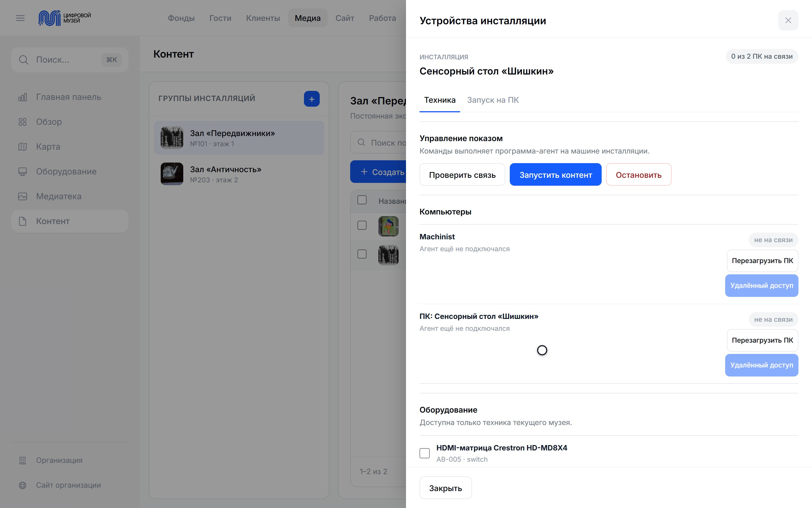Screen dimensions: 812x508
Task: Click magnifier icon in hall search field
Action: [361, 143]
